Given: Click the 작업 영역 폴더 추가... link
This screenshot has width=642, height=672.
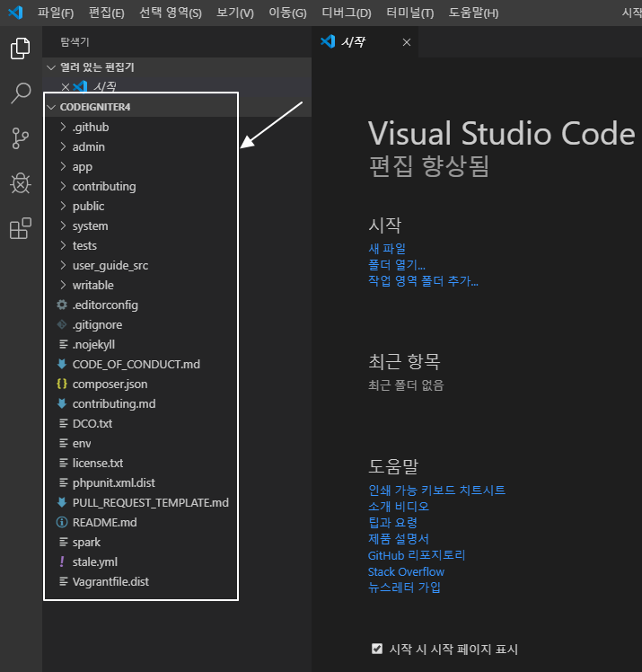Looking at the screenshot, I should pyautogui.click(x=423, y=280).
